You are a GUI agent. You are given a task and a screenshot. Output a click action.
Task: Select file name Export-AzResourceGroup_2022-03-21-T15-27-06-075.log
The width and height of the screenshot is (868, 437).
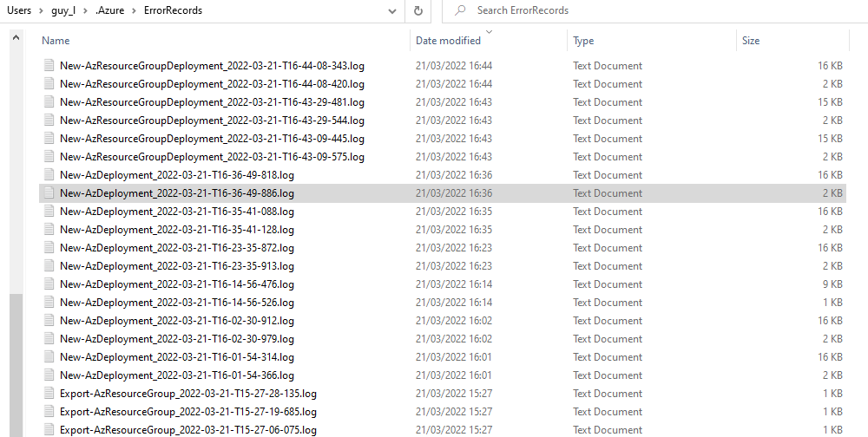[188, 430]
